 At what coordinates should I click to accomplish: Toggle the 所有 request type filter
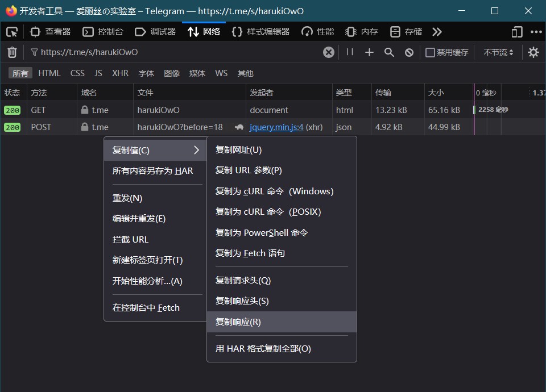pos(20,73)
